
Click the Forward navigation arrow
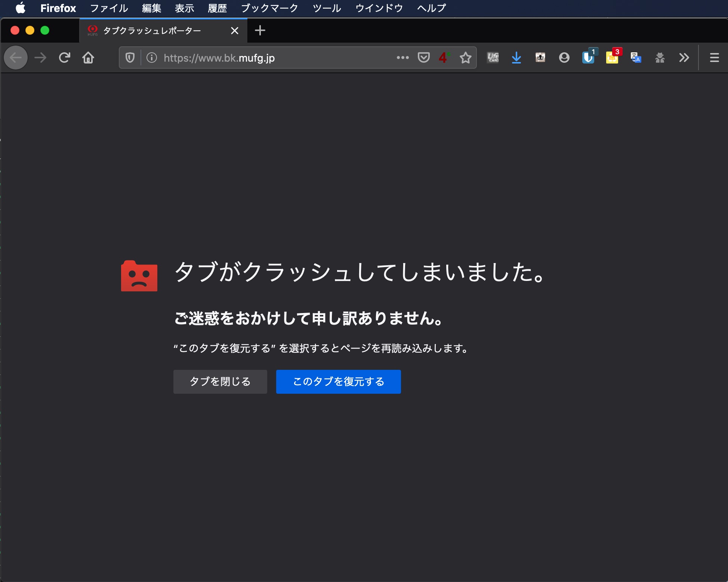(x=40, y=58)
